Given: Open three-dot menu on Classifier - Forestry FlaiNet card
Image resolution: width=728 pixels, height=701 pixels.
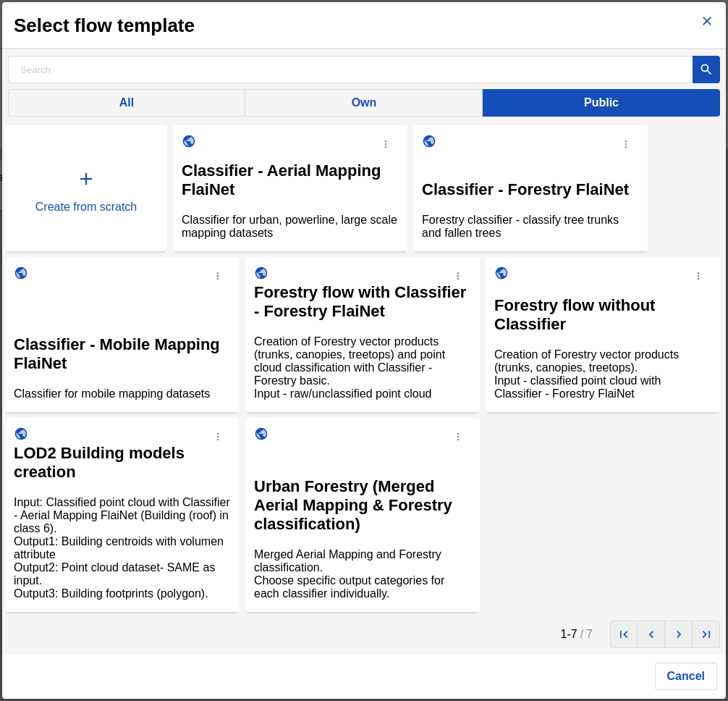Looking at the screenshot, I should (626, 144).
